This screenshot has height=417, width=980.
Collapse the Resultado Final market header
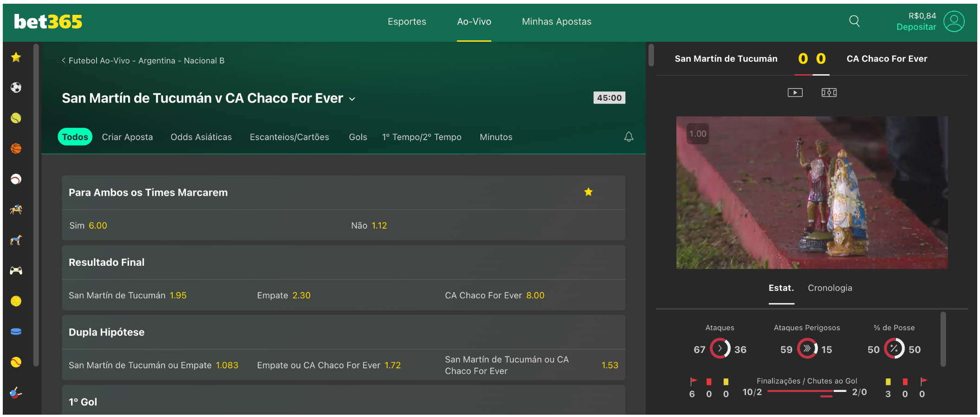pyautogui.click(x=344, y=262)
